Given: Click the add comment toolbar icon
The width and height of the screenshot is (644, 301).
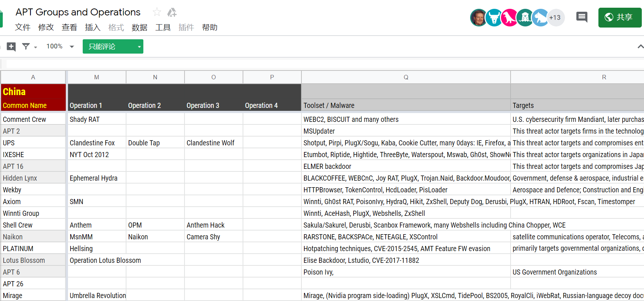Looking at the screenshot, I should (x=11, y=47).
